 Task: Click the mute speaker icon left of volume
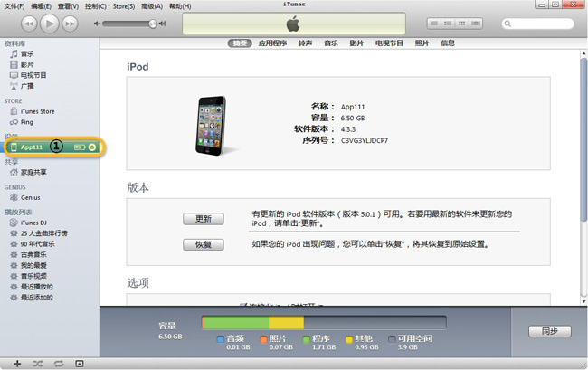tap(97, 24)
